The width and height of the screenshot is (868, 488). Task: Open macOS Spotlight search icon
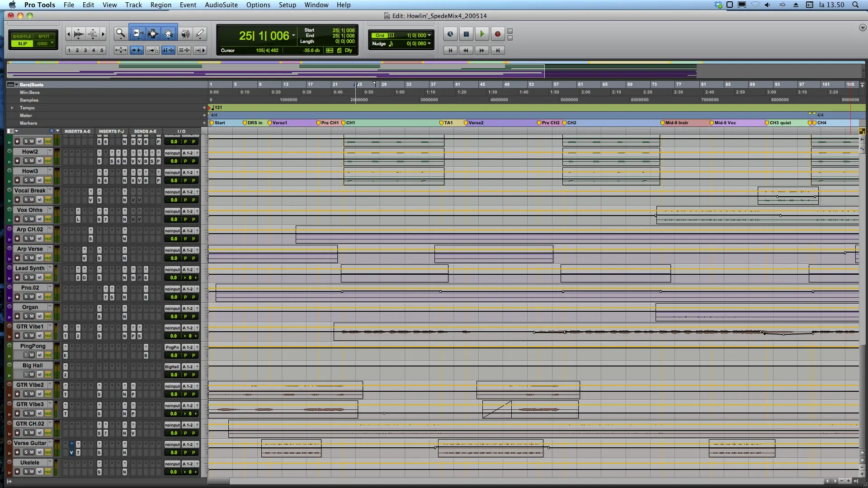855,5
